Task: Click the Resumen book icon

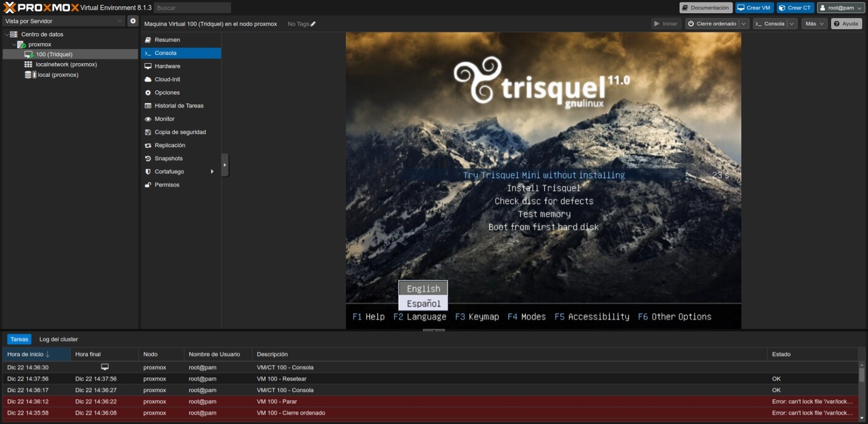Action: 148,40
